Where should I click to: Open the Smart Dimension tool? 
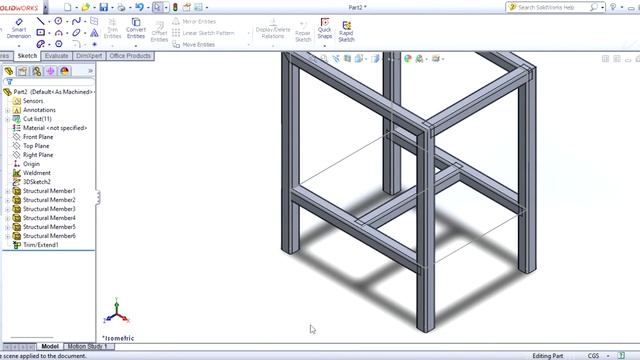(19, 28)
